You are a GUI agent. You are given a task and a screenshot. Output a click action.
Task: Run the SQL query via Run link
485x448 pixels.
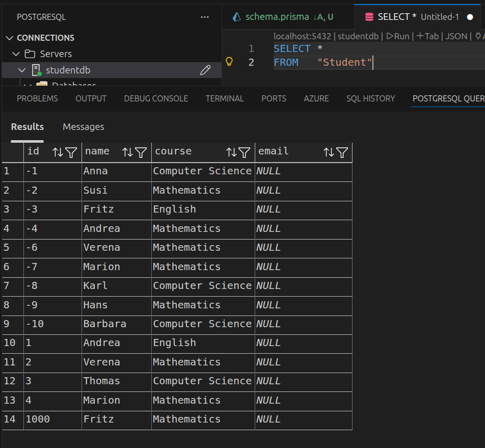click(x=398, y=36)
